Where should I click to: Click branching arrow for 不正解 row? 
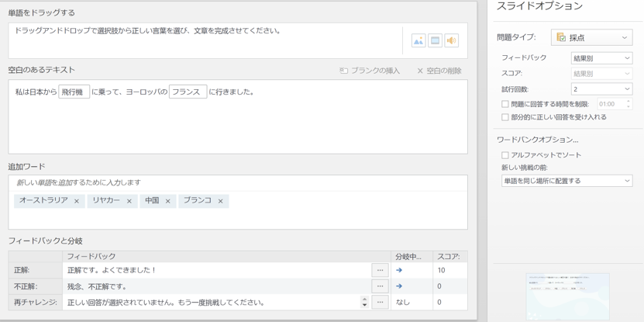[399, 286]
